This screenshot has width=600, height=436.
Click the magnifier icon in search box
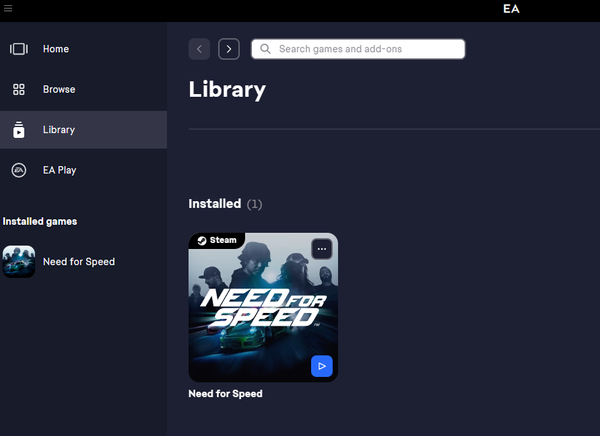click(x=265, y=49)
